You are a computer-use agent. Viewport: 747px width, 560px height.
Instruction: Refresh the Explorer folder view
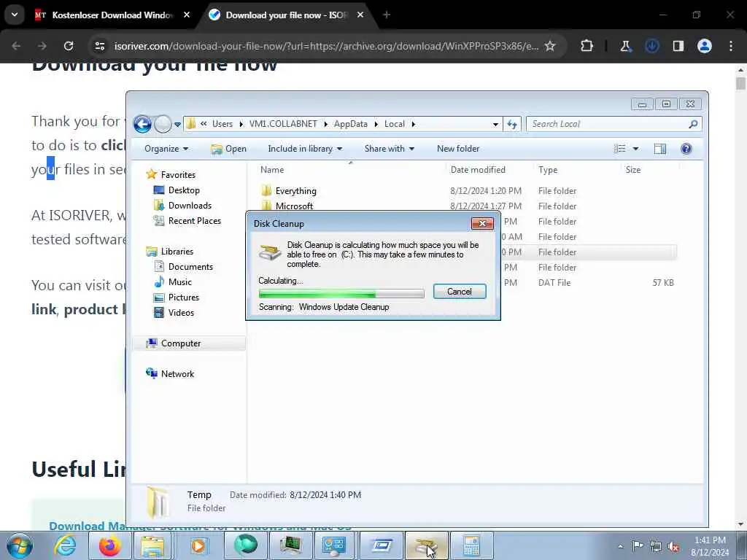[x=512, y=124]
